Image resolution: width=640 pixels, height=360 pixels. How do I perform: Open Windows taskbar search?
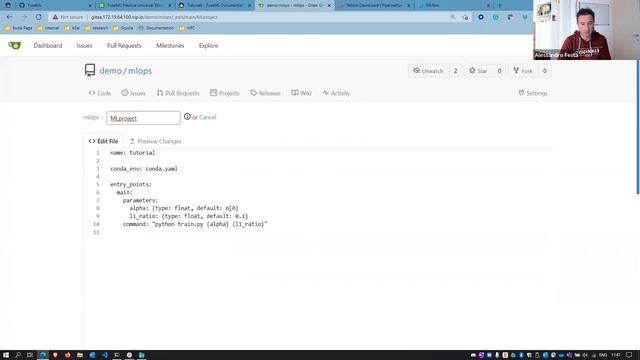point(18,355)
